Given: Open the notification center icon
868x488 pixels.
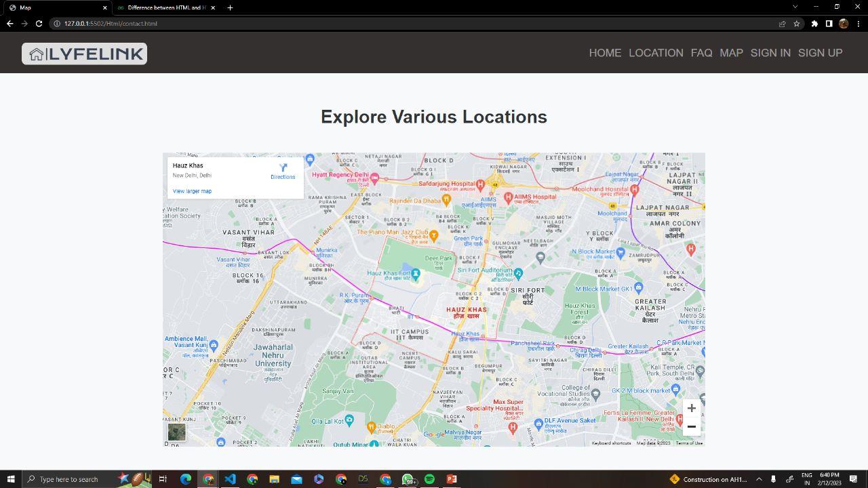Looking at the screenshot, I should pyautogui.click(x=853, y=479).
